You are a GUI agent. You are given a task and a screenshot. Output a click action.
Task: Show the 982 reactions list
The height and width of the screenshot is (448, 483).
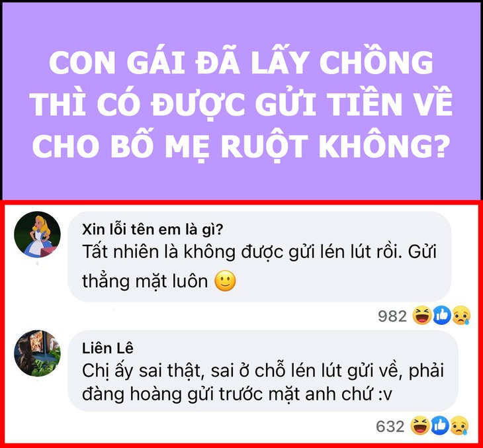[x=392, y=316]
